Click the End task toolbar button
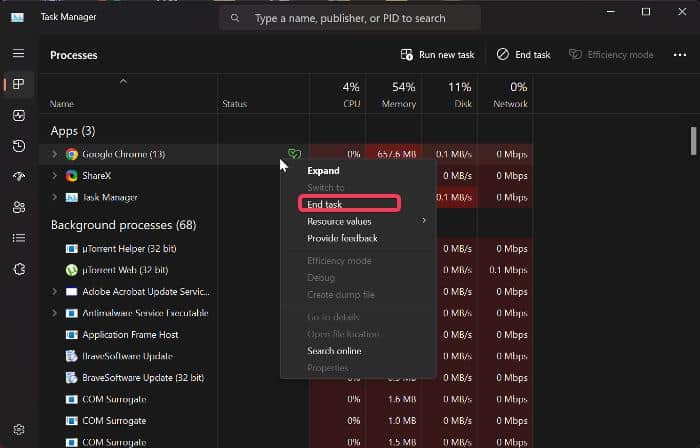The height and width of the screenshot is (448, 700). pyautogui.click(x=523, y=55)
